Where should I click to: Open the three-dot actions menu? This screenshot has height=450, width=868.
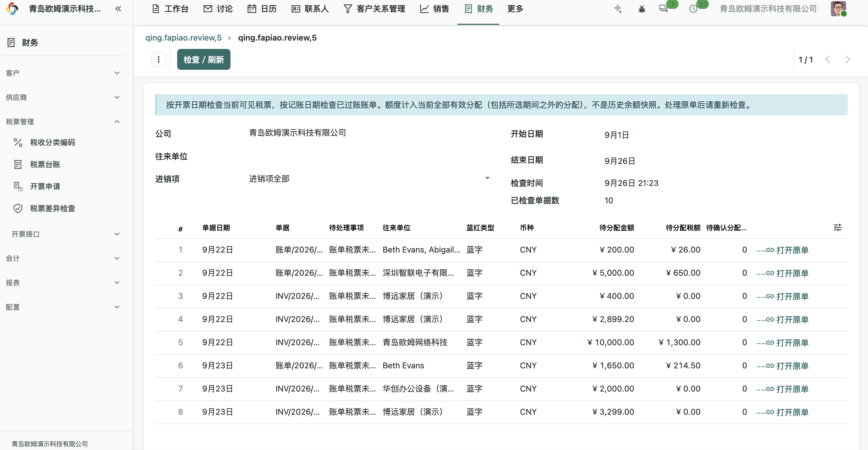(x=158, y=60)
